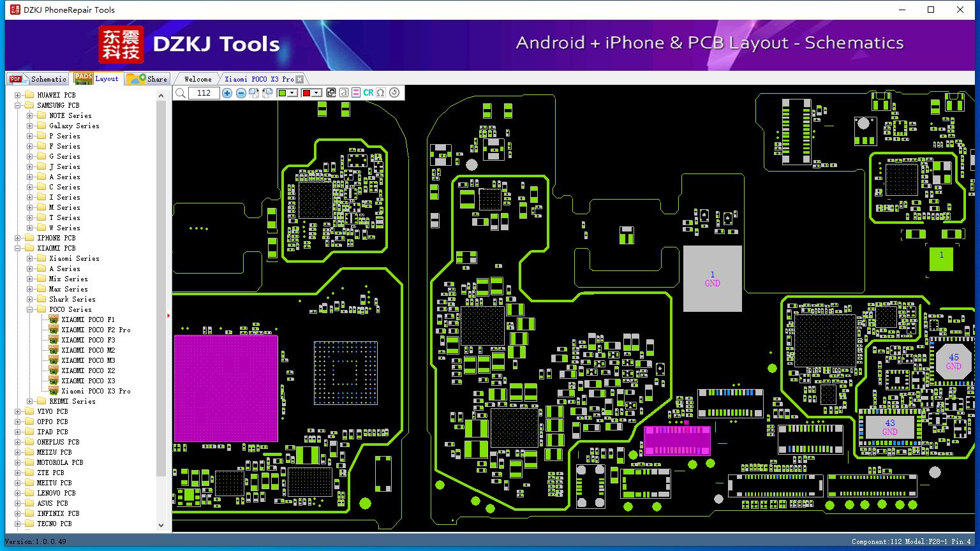Expand the HUAWEI PCB folder
The width and height of the screenshot is (980, 551).
[18, 95]
